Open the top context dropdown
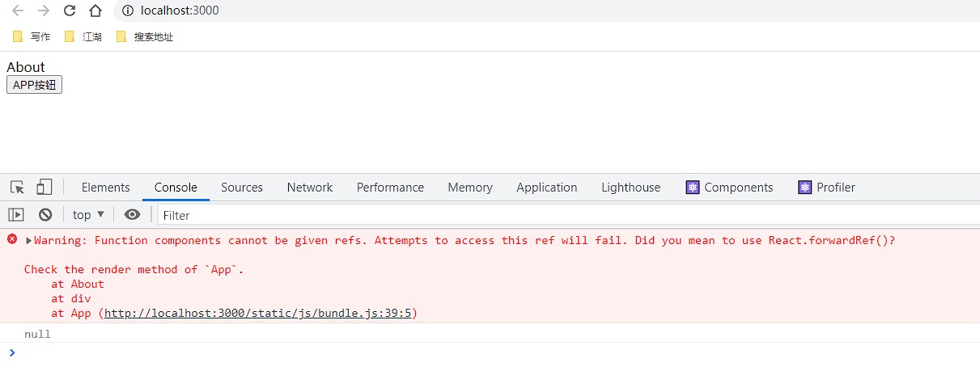980x371 pixels. tap(88, 215)
